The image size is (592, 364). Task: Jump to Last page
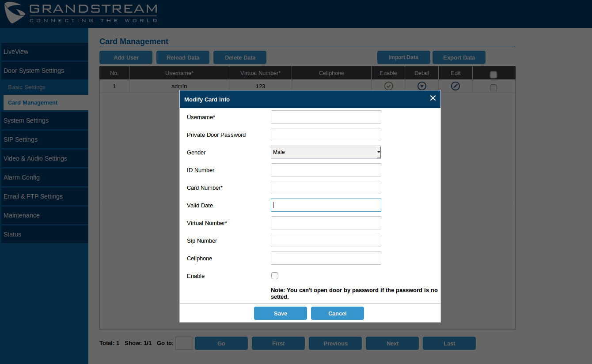449,343
